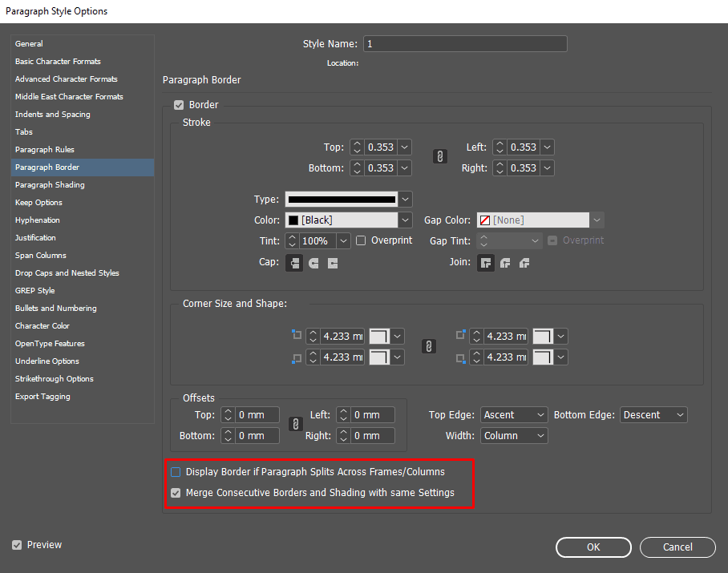Image resolution: width=728 pixels, height=573 pixels.
Task: Open Drop Caps and Nested Styles
Action: coord(82,272)
